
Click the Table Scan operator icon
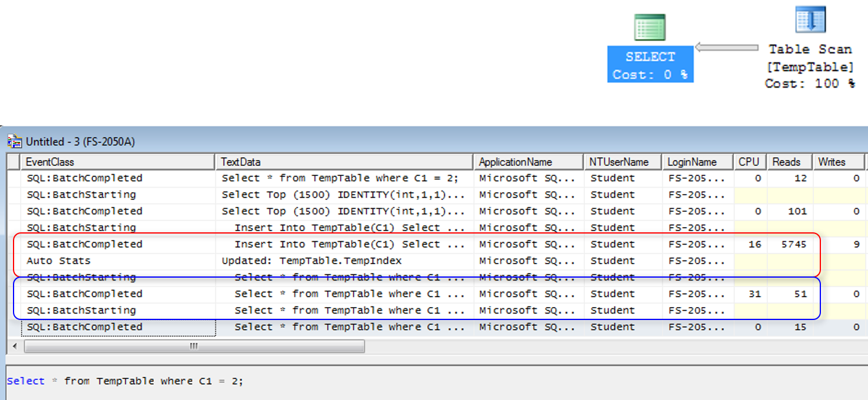[x=810, y=20]
